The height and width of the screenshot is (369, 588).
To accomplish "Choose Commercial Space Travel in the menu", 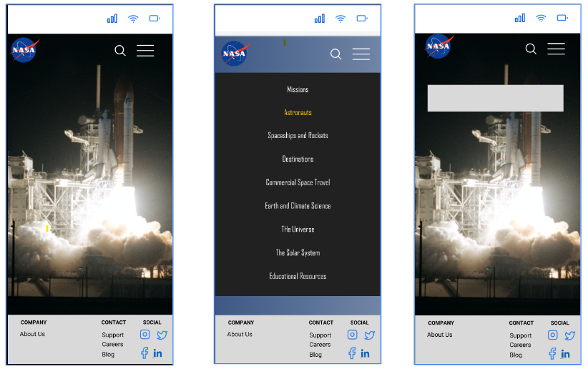I will coord(298,182).
